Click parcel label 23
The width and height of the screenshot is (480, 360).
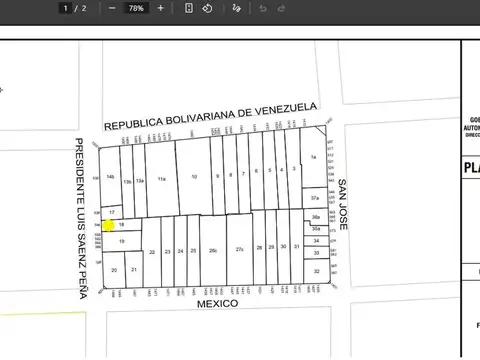click(168, 252)
